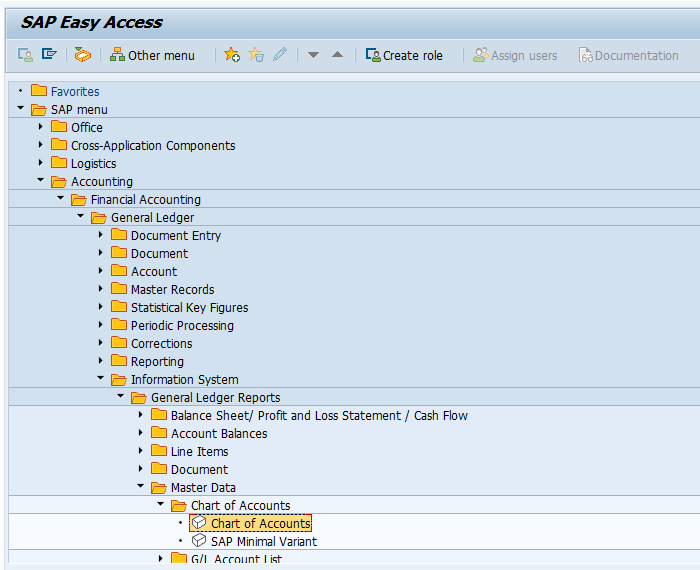700x570 pixels.
Task: Click the SAP menu open folder icon
Action: point(39,109)
